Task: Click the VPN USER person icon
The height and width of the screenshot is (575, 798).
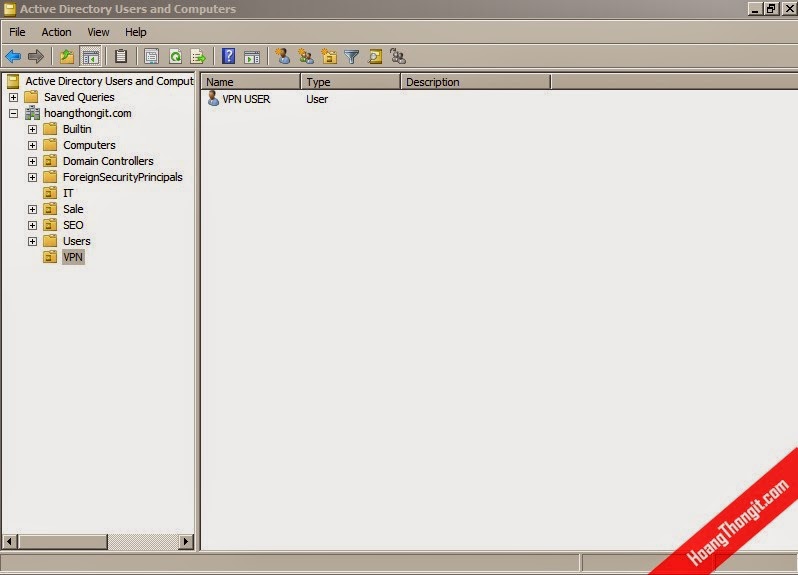Action: tap(213, 99)
